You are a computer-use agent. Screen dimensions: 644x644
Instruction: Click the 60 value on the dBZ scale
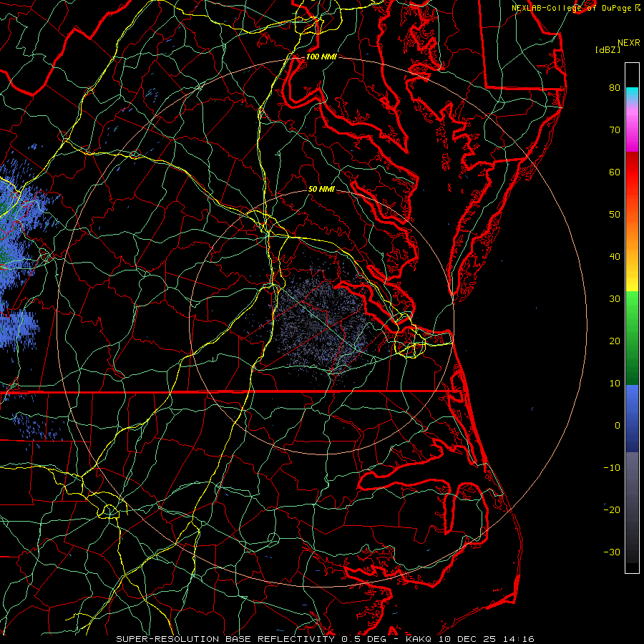pos(615,172)
